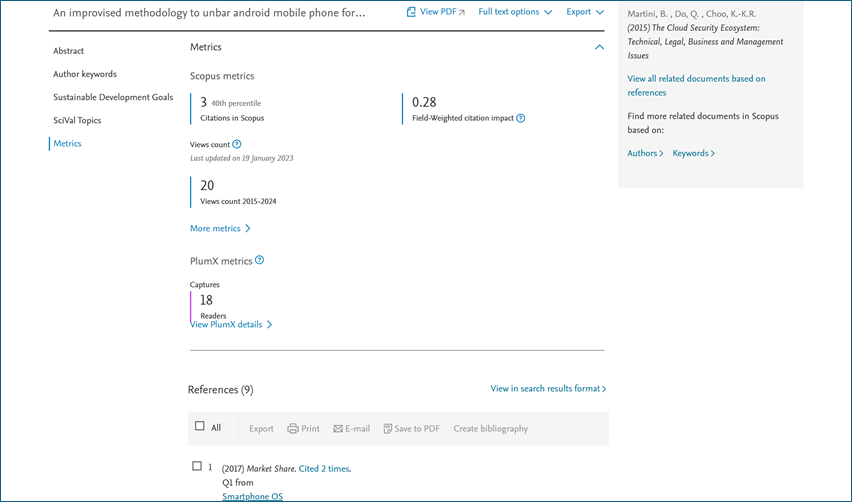Screen dimensions: 852x502
Task: Go to Abstract section in sidebar
Action: click(69, 51)
